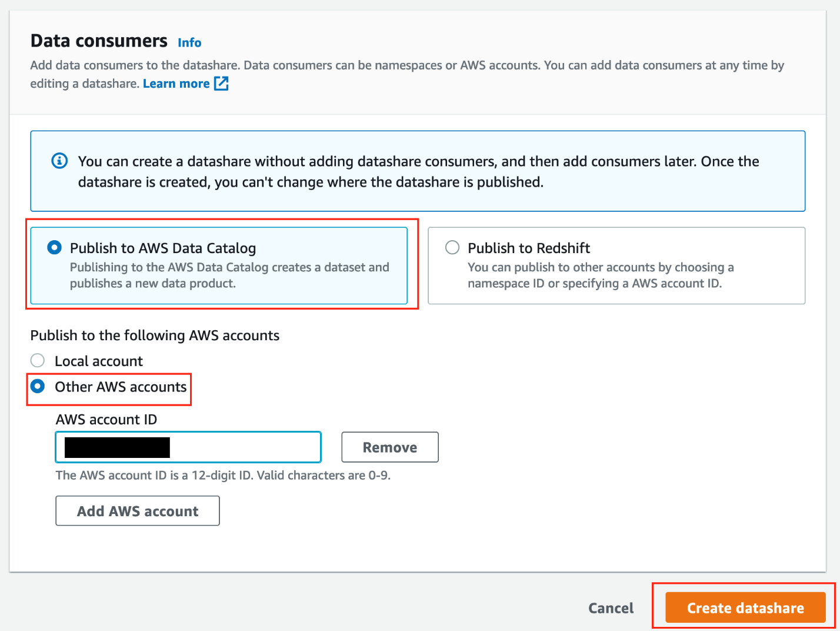Click the hint text 'The AWS account ID is a 12-digit ID'

[223, 475]
